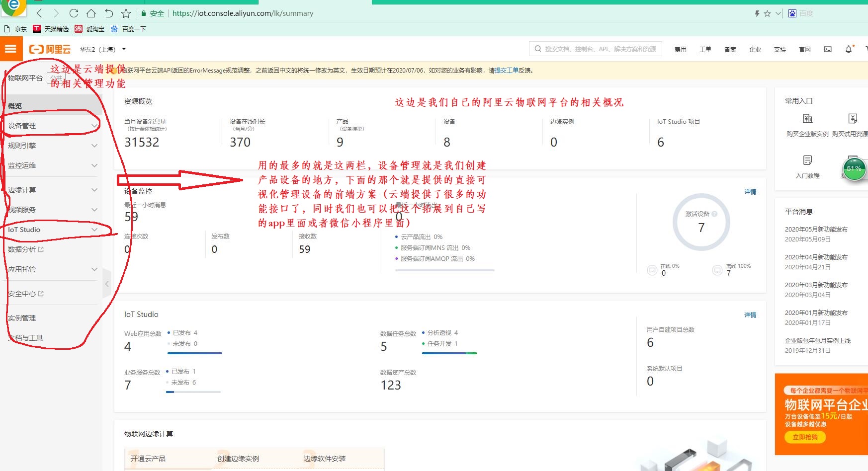Go forward in browser history

coord(56,13)
